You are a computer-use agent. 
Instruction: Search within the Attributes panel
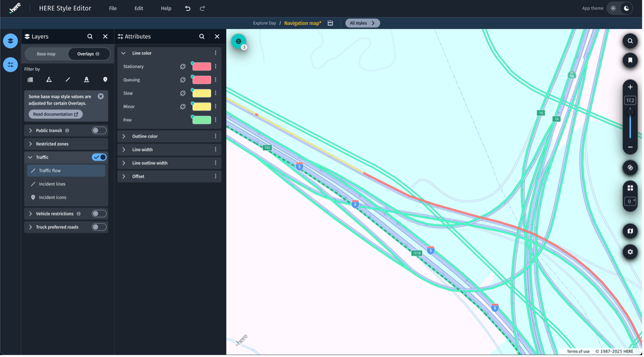[x=202, y=36]
